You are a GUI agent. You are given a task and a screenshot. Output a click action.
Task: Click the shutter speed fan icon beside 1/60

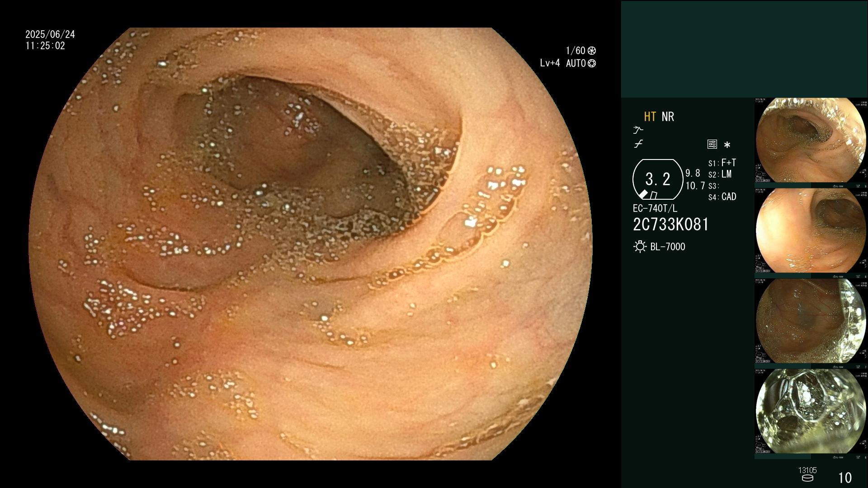pyautogui.click(x=592, y=51)
